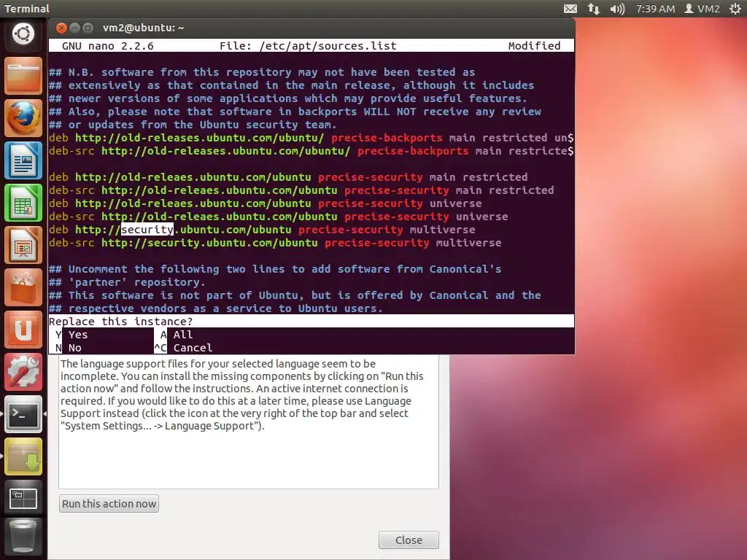Click the comment 'or updates from the Ubuntu security team'
747x560 pixels.
(193, 125)
